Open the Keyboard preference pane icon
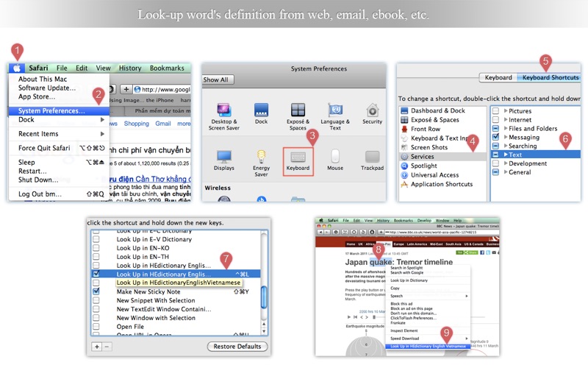Image resolution: width=588 pixels, height=368 pixels. 298,157
